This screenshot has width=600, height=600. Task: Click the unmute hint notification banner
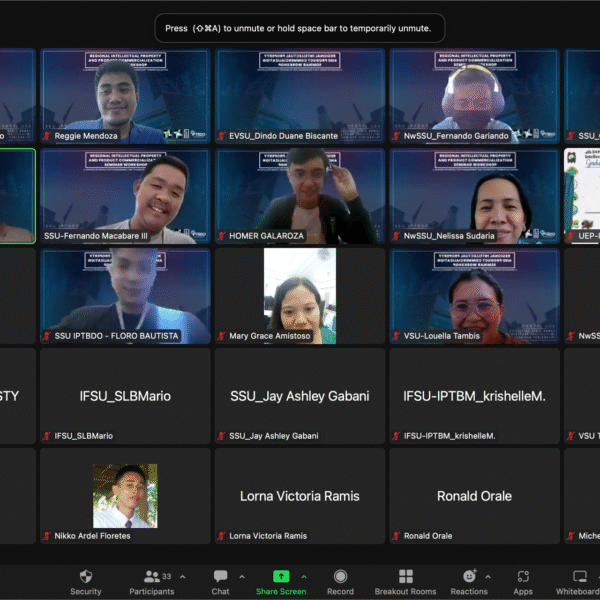click(300, 28)
